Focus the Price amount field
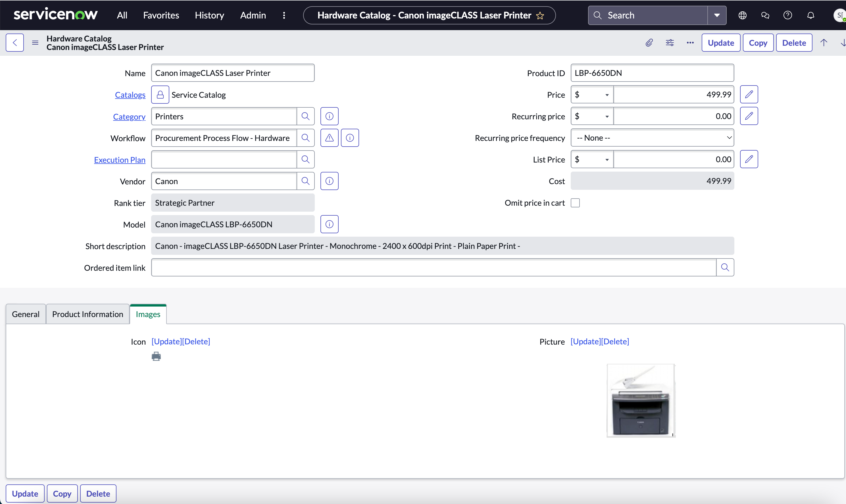This screenshot has width=846, height=504. tap(674, 95)
